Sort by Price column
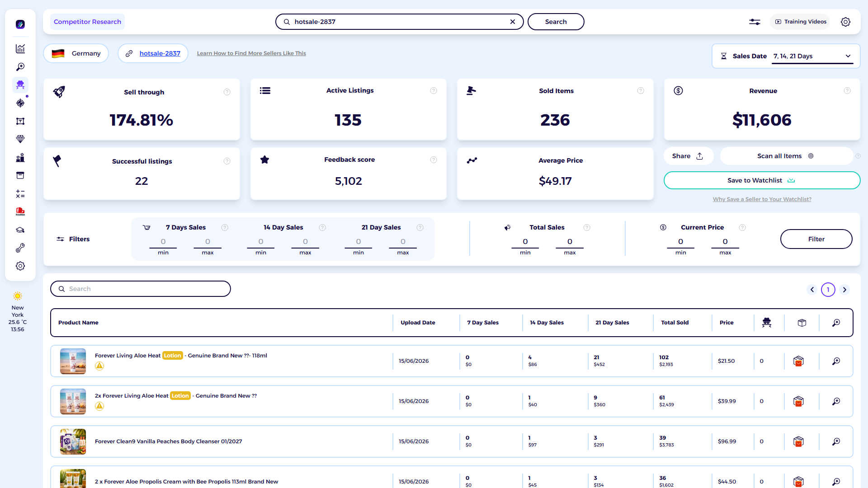868x488 pixels. 726,323
